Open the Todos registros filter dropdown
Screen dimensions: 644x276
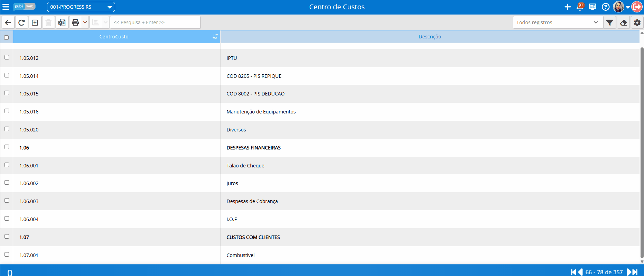point(557,22)
